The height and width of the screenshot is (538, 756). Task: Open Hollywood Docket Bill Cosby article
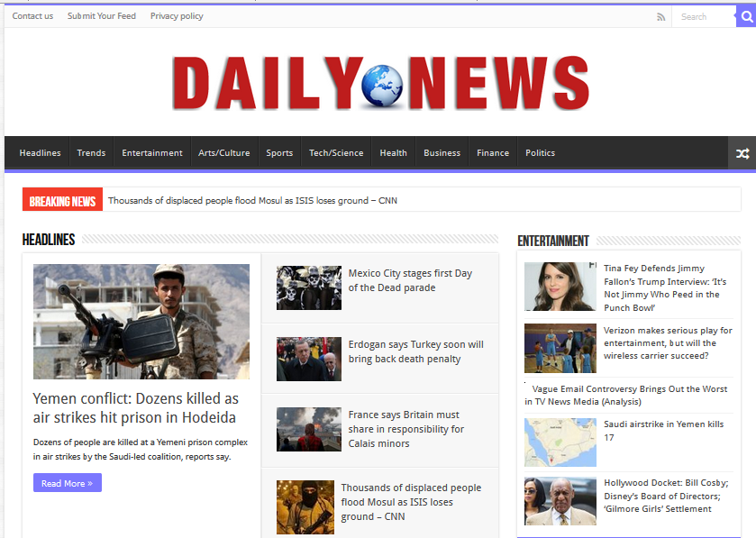[666, 496]
